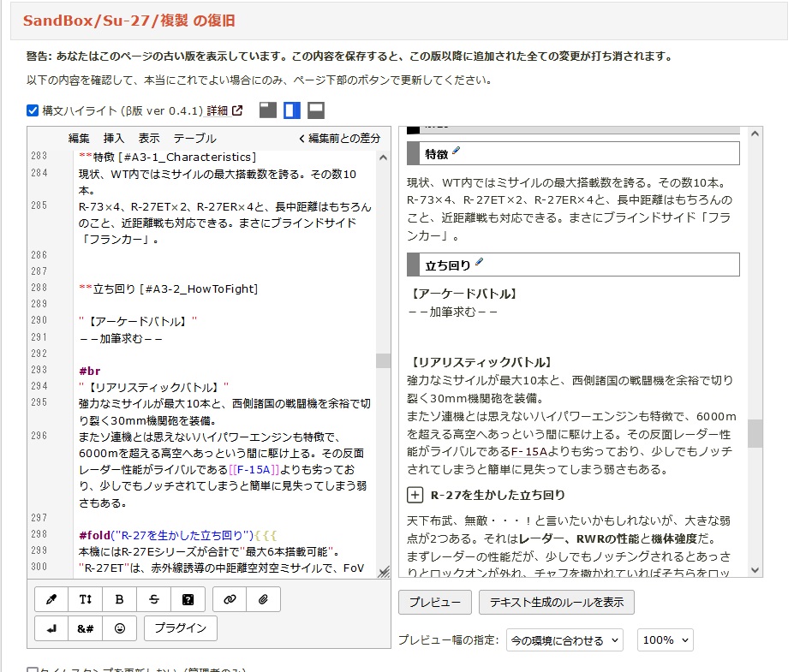This screenshot has width=794, height=672.
Task: Click the text size tool icon
Action: click(x=85, y=599)
